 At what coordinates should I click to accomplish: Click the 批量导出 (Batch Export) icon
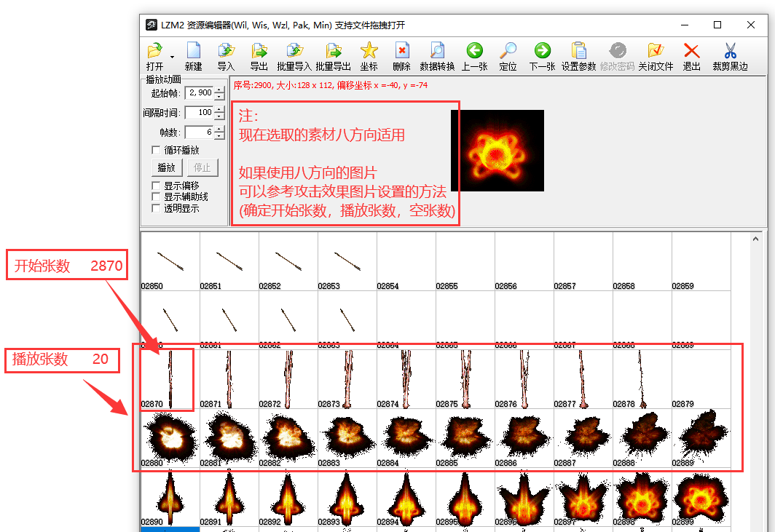coord(334,51)
